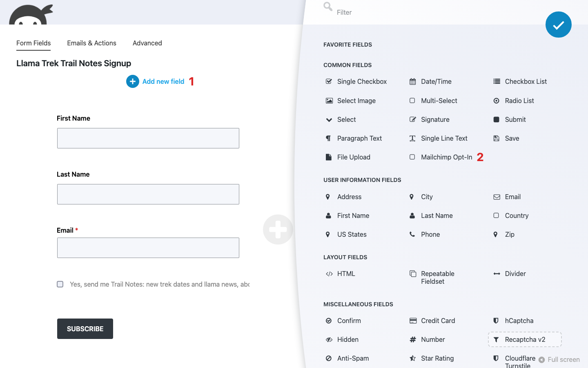Tick the Trail Notes opt-in checkbox
Screen dimensions: 588x368
click(x=60, y=284)
